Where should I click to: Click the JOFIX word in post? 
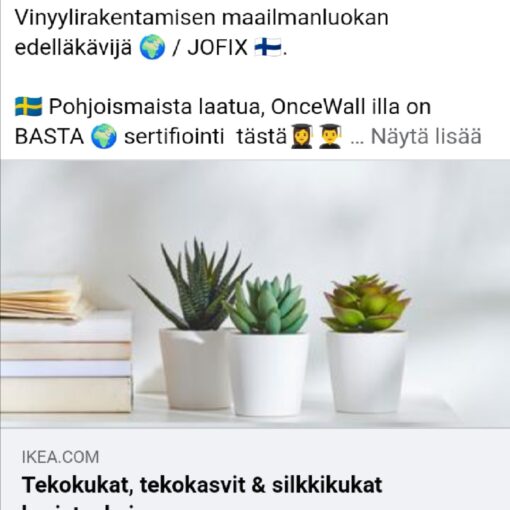217,47
